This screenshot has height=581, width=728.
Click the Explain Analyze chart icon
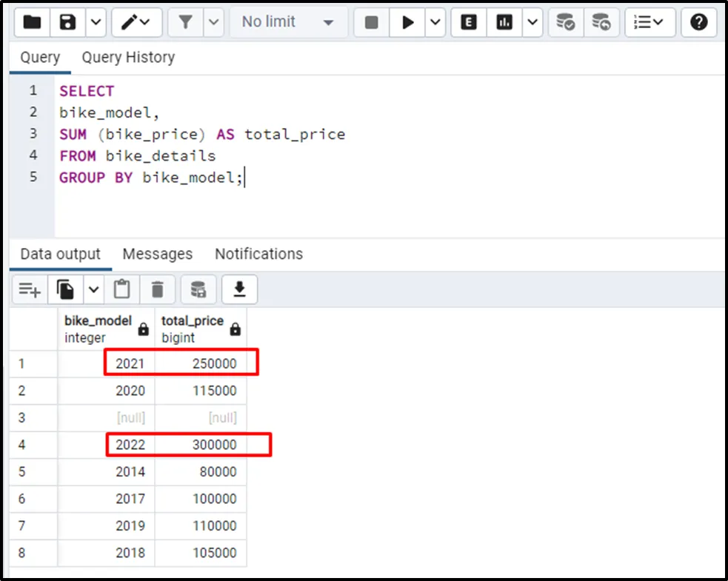[505, 22]
